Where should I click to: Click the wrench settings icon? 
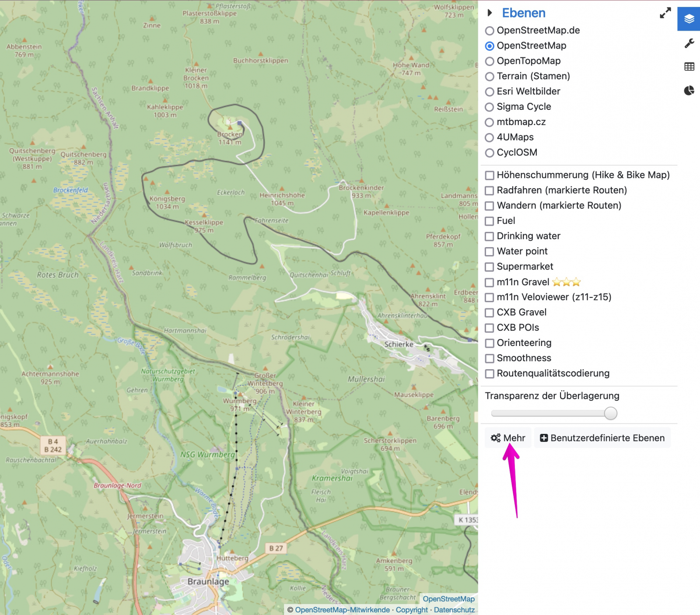[689, 43]
